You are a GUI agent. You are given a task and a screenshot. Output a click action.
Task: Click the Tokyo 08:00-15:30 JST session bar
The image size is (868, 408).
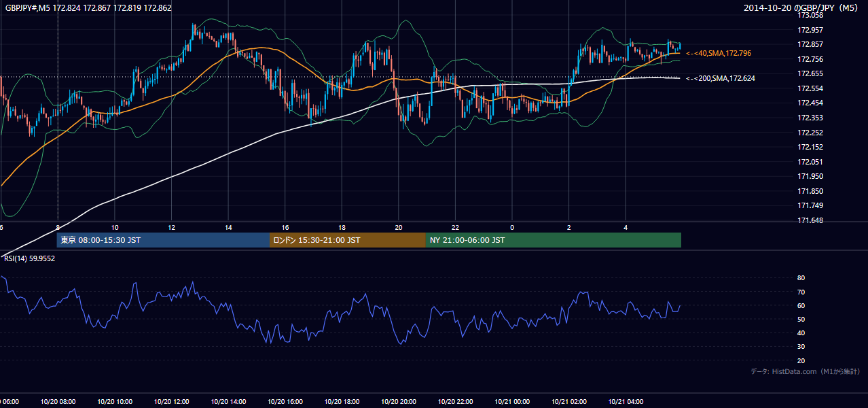tap(163, 240)
